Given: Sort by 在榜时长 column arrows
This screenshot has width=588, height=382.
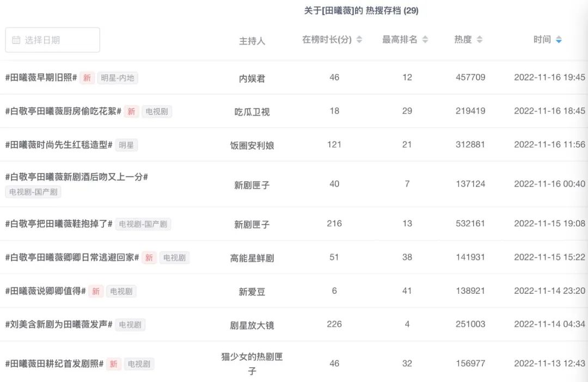Looking at the screenshot, I should tap(359, 40).
